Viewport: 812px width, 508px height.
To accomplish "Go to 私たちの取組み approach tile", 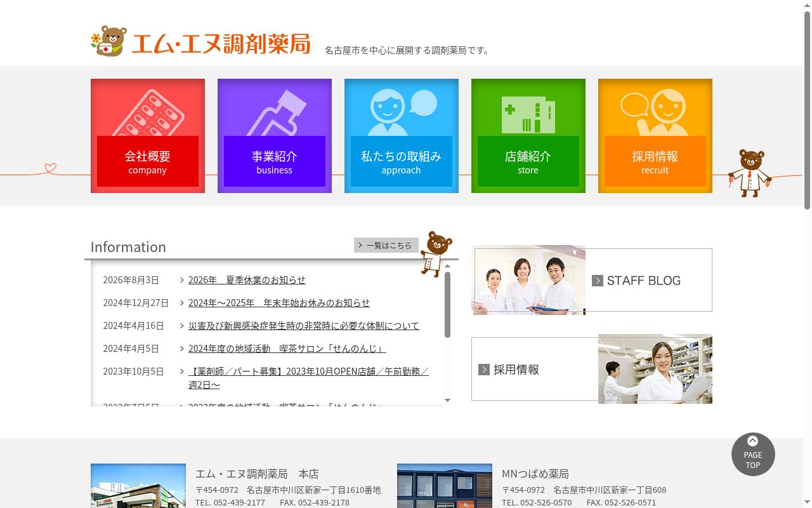I will [402, 136].
